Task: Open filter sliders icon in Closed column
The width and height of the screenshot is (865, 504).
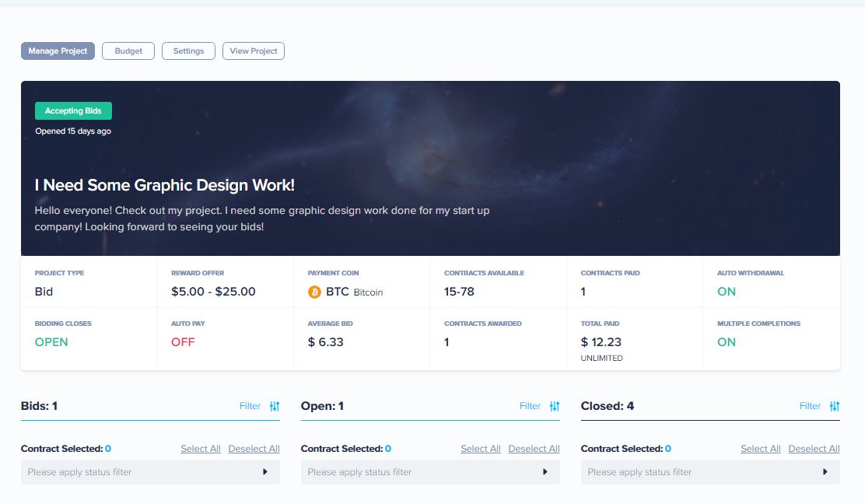Action: click(835, 406)
